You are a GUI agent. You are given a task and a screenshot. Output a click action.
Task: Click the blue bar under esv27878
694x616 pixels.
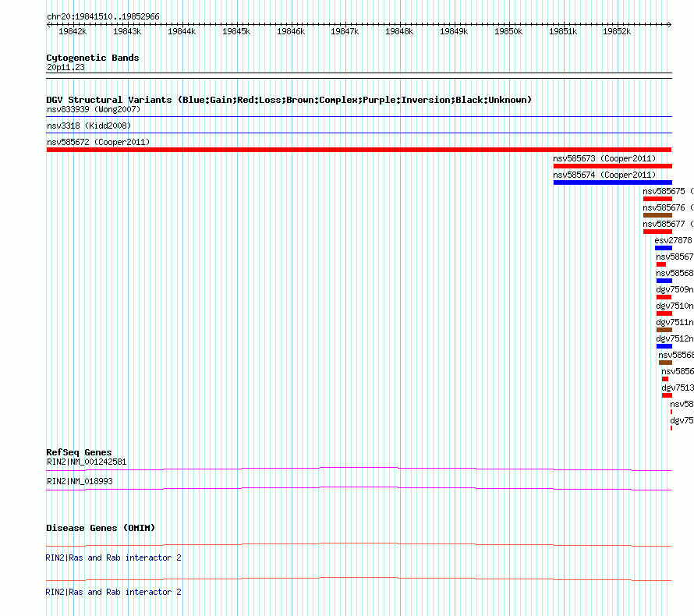(664, 248)
